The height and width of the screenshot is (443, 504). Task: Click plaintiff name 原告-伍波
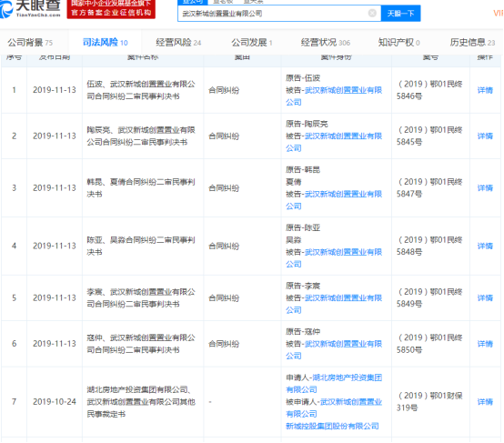tap(303, 78)
